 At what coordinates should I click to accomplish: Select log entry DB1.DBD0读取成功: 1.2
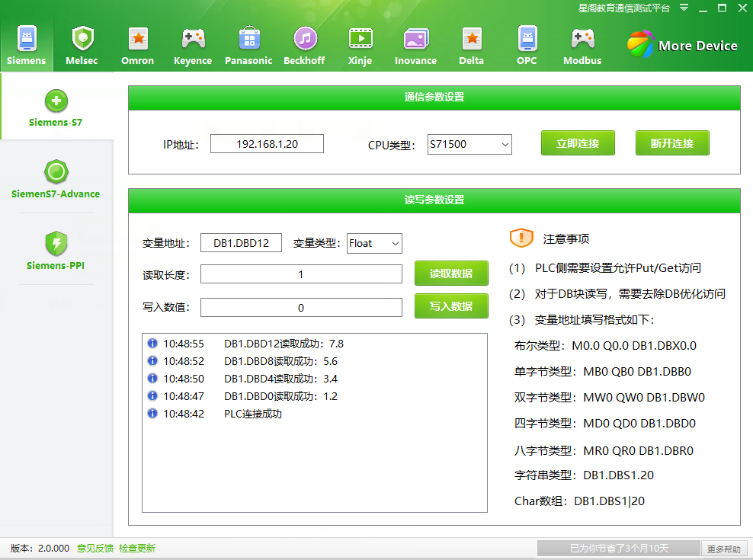[x=280, y=396]
